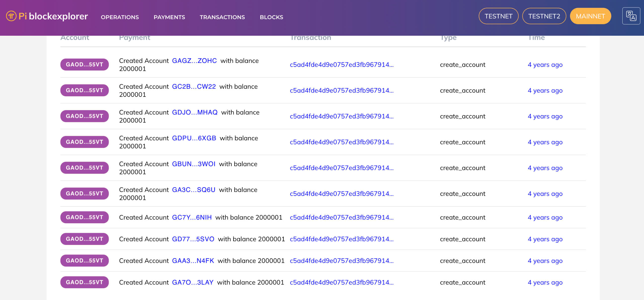
Task: Click Pi blockexplorer title text
Action: tap(53, 16)
